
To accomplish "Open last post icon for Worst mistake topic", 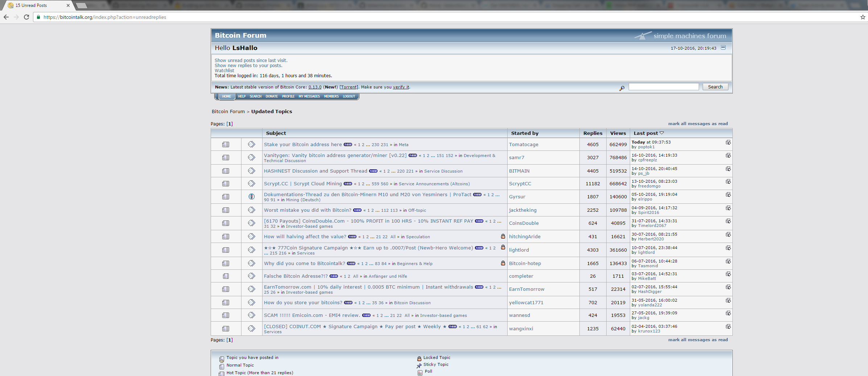I will [728, 208].
